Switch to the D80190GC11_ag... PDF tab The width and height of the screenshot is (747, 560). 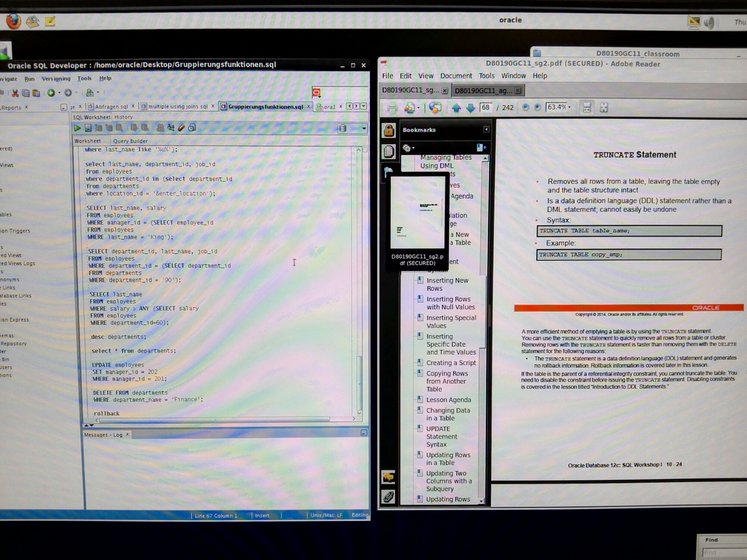(484, 91)
